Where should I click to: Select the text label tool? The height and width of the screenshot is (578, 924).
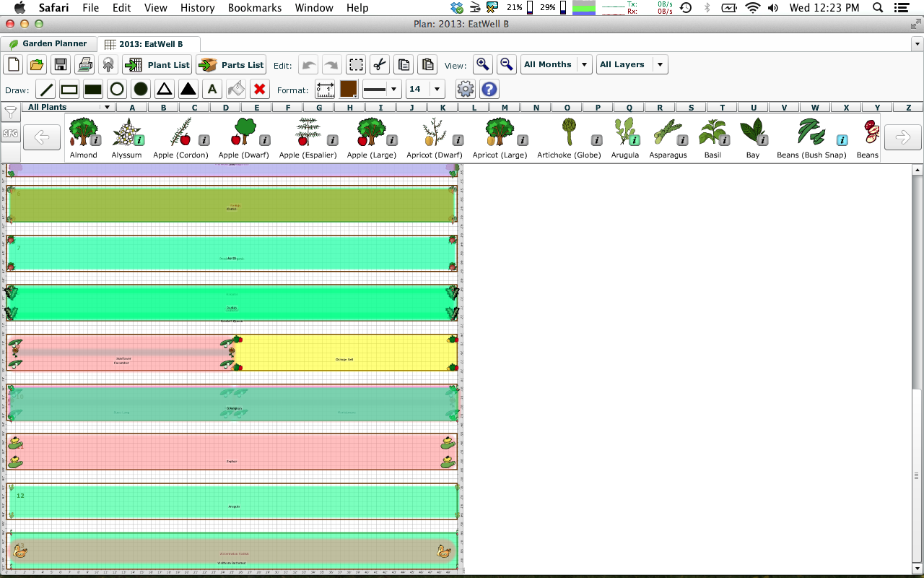click(212, 90)
